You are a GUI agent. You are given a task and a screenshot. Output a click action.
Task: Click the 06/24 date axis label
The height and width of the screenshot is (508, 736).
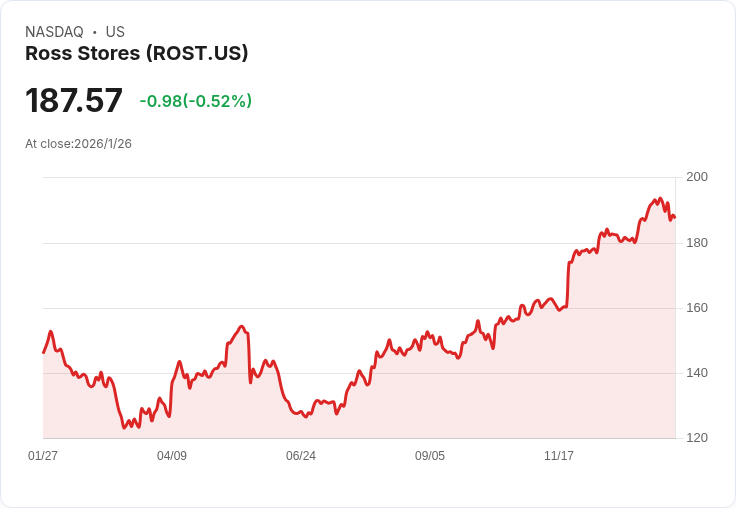tap(301, 456)
